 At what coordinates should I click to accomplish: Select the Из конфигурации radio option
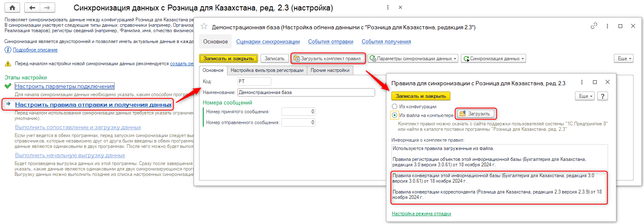tap(394, 107)
